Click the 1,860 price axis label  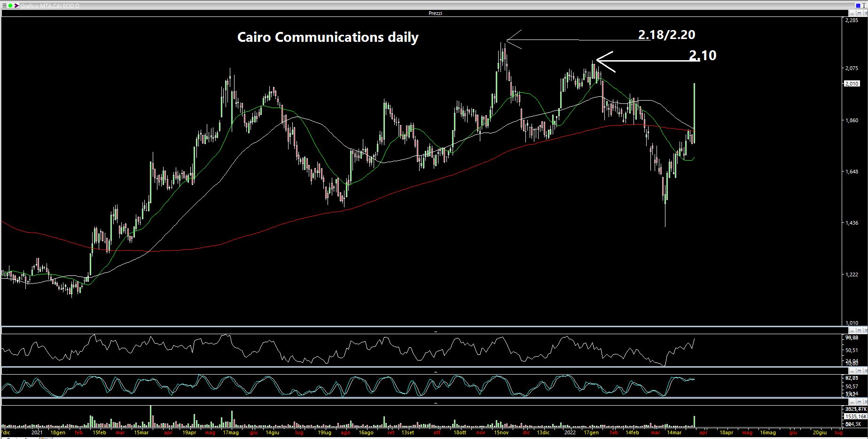pos(852,120)
